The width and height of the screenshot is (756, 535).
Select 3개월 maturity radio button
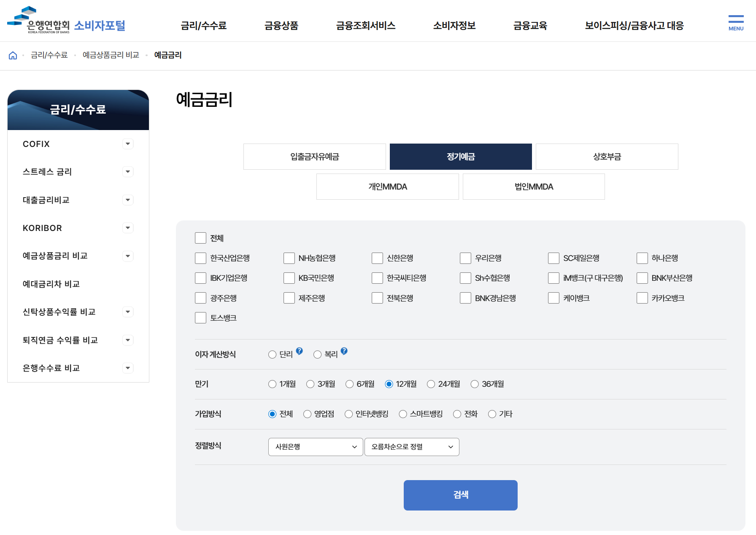click(310, 384)
